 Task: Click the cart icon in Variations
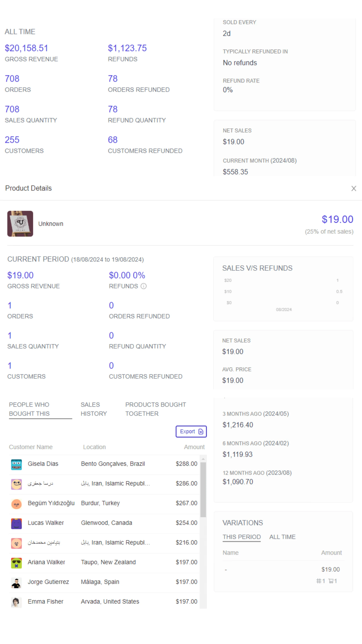tap(331, 581)
